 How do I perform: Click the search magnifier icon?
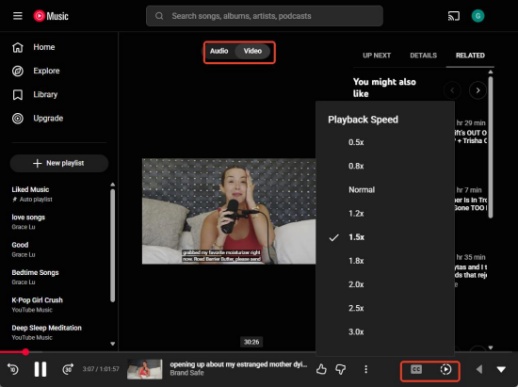[159, 16]
